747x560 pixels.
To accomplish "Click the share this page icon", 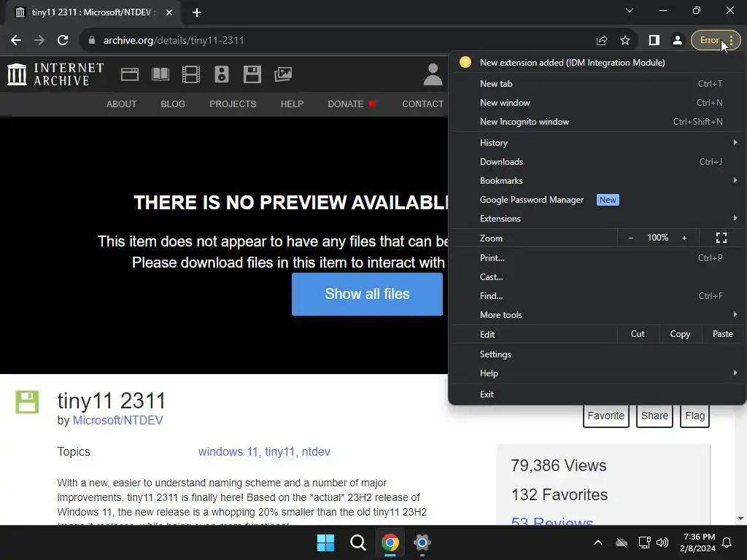I will (x=602, y=41).
